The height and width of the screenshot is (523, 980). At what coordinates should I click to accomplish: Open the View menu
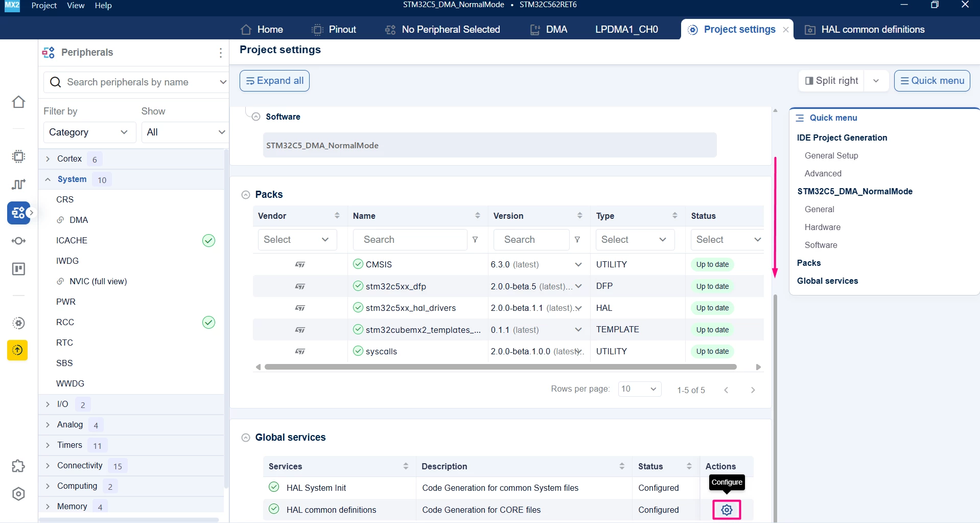point(76,5)
